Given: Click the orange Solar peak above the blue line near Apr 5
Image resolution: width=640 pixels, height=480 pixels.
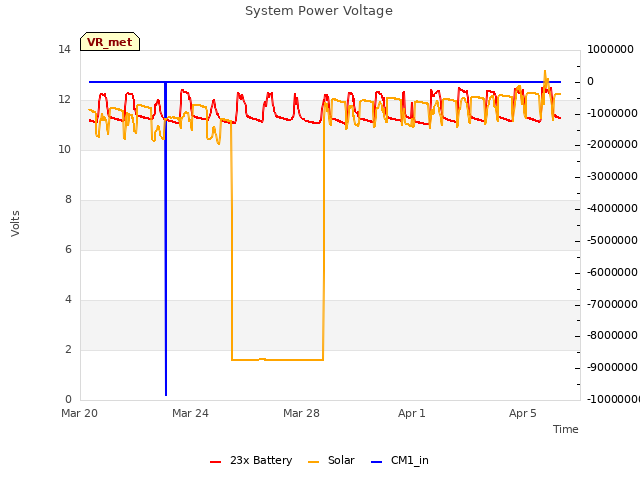Looking at the screenshot, I should [x=545, y=75].
